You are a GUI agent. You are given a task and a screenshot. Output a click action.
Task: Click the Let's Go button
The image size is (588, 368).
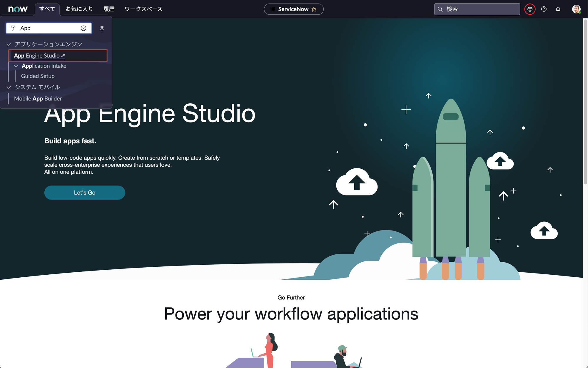click(x=85, y=193)
